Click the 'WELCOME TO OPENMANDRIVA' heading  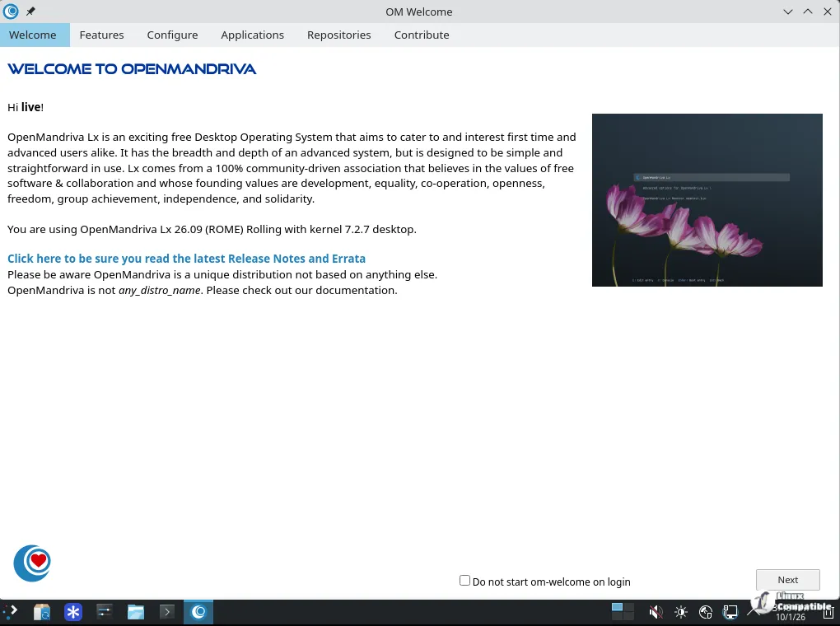(132, 69)
